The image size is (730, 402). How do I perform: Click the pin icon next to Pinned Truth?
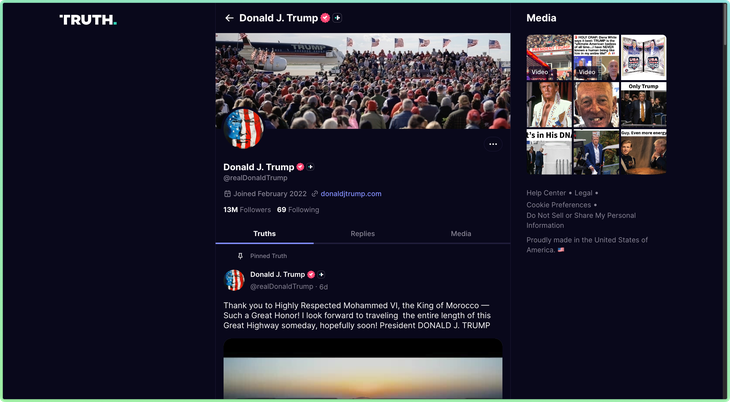tap(240, 256)
